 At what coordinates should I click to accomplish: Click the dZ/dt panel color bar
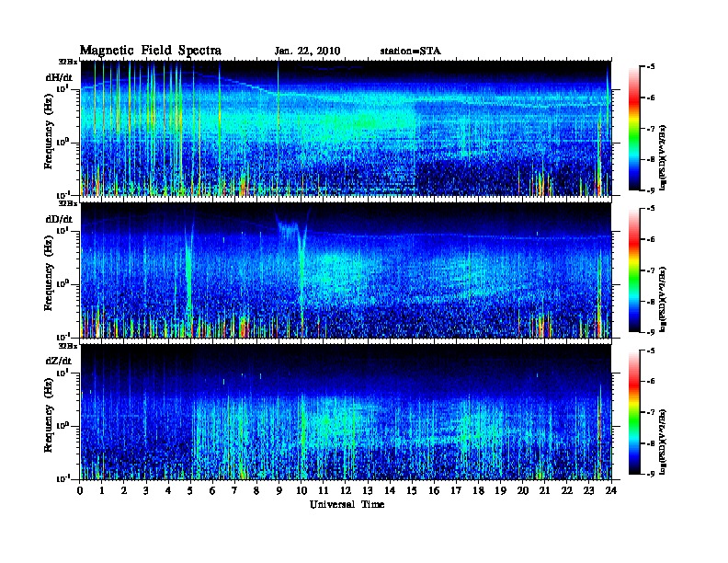(634, 412)
